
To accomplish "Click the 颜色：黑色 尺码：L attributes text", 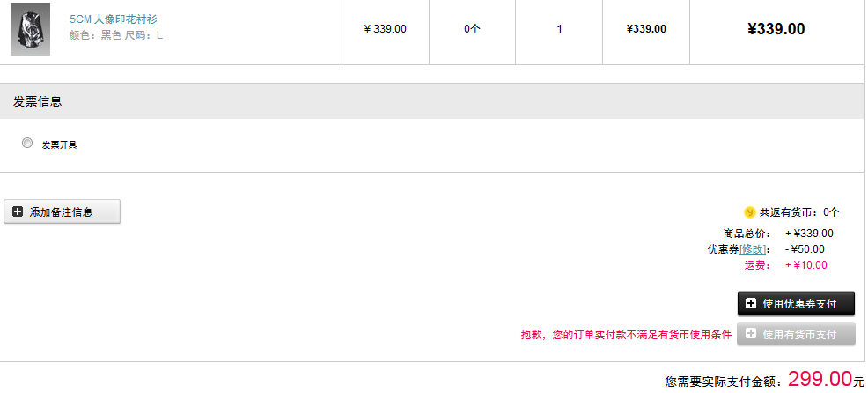I will (x=115, y=35).
